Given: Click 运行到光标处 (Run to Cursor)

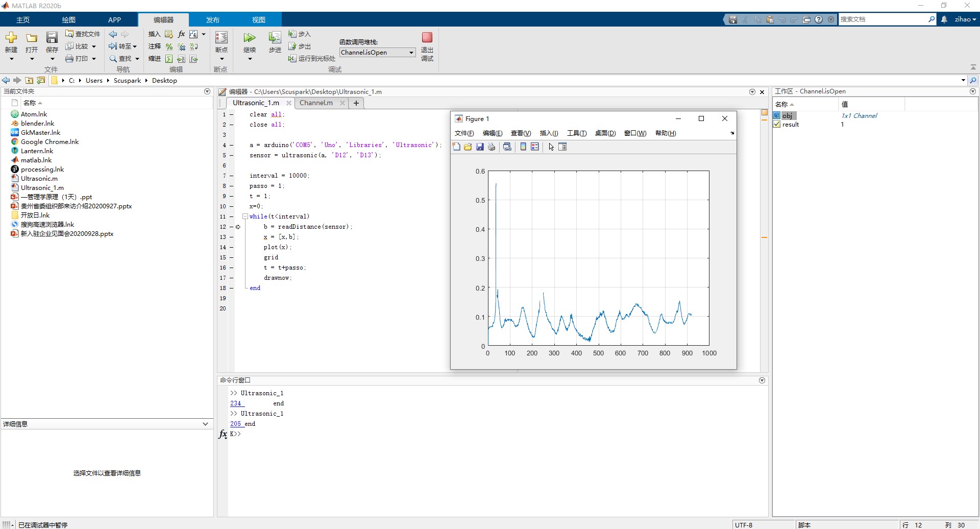Looking at the screenshot, I should pos(312,58).
